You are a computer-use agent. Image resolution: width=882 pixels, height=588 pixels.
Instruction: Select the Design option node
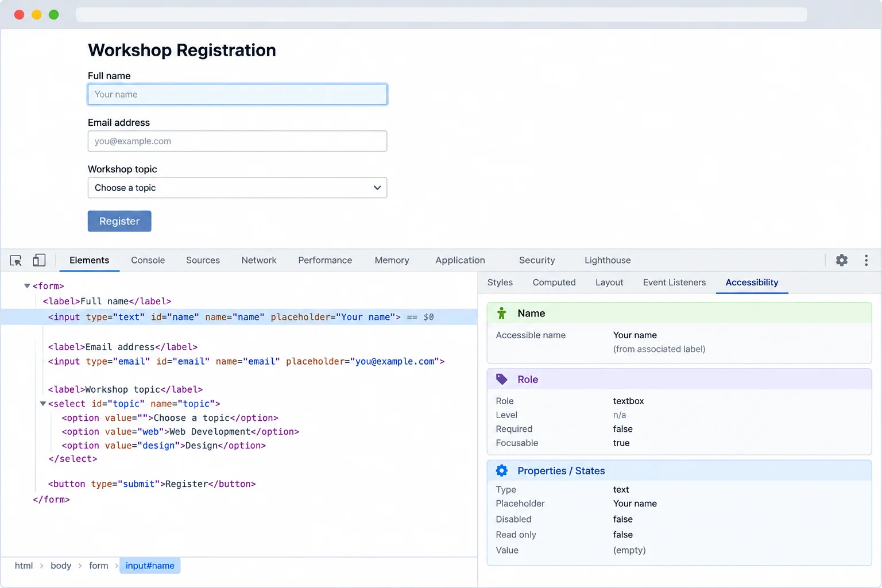(x=164, y=446)
